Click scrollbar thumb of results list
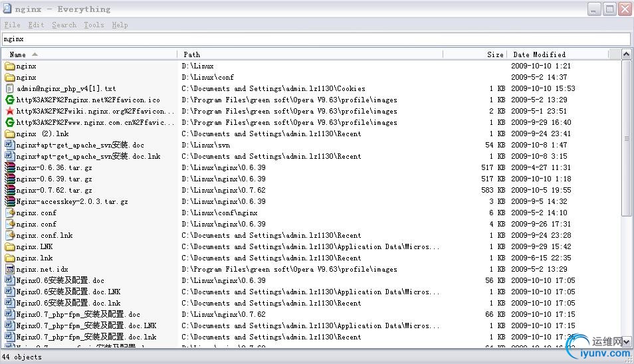634x364 pixels. point(626,137)
